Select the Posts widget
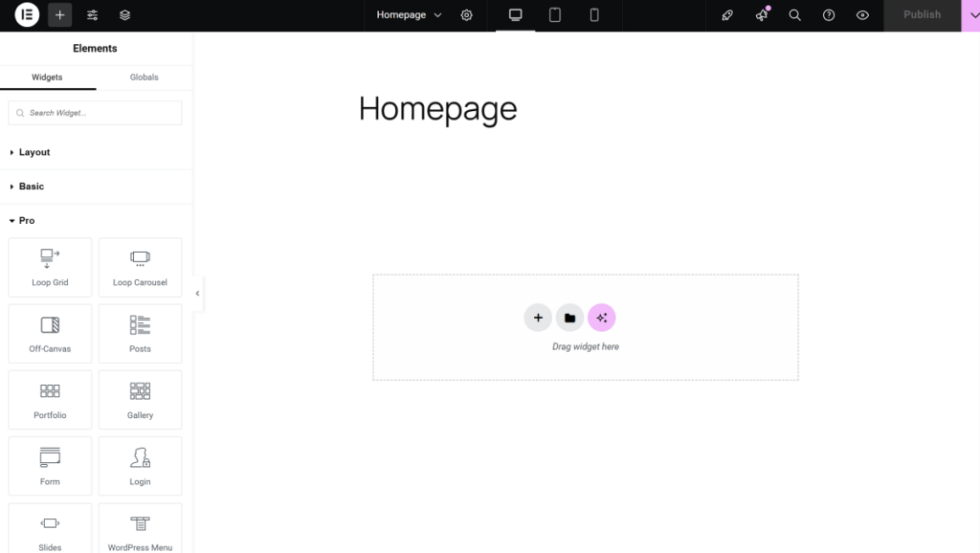Viewport: 980px width, 553px height. pyautogui.click(x=140, y=334)
